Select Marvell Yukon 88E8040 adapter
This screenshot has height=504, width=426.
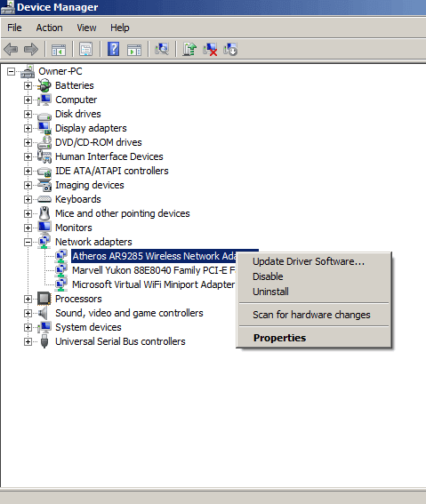[154, 270]
